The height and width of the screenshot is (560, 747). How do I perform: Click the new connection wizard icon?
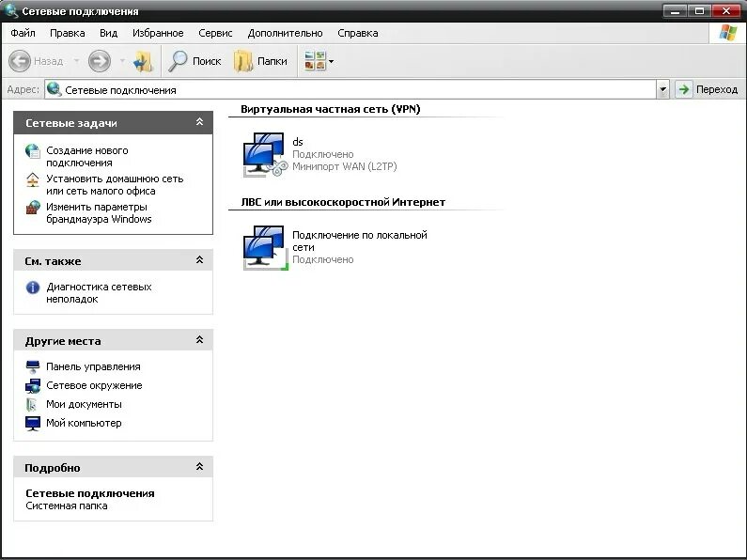point(33,151)
